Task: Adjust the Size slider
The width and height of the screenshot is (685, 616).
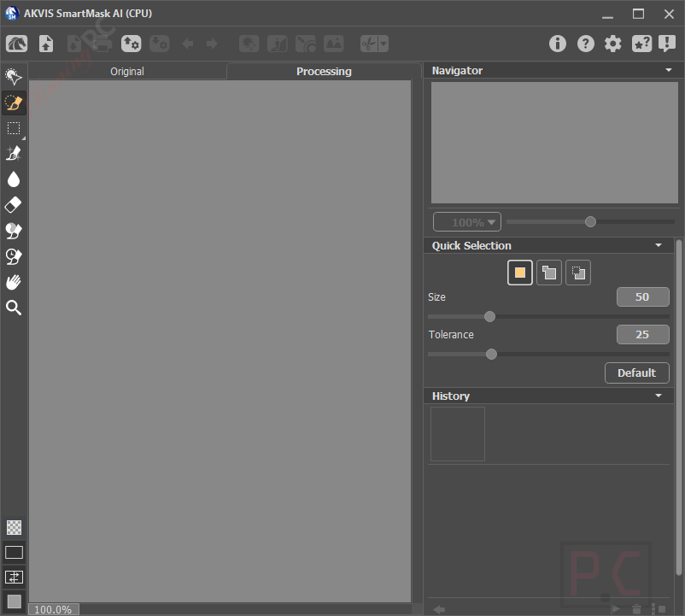Action: [489, 316]
